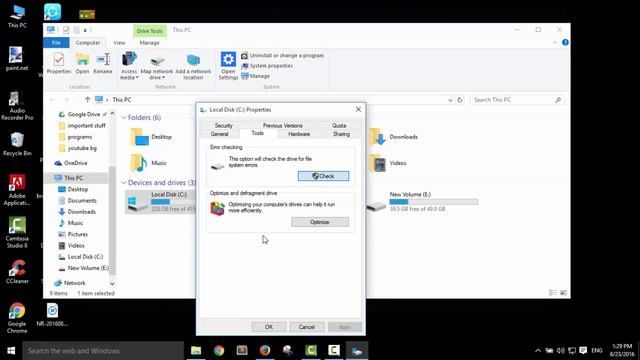Click OK in Local Disk Properties
Image resolution: width=640 pixels, height=360 pixels.
(x=269, y=327)
